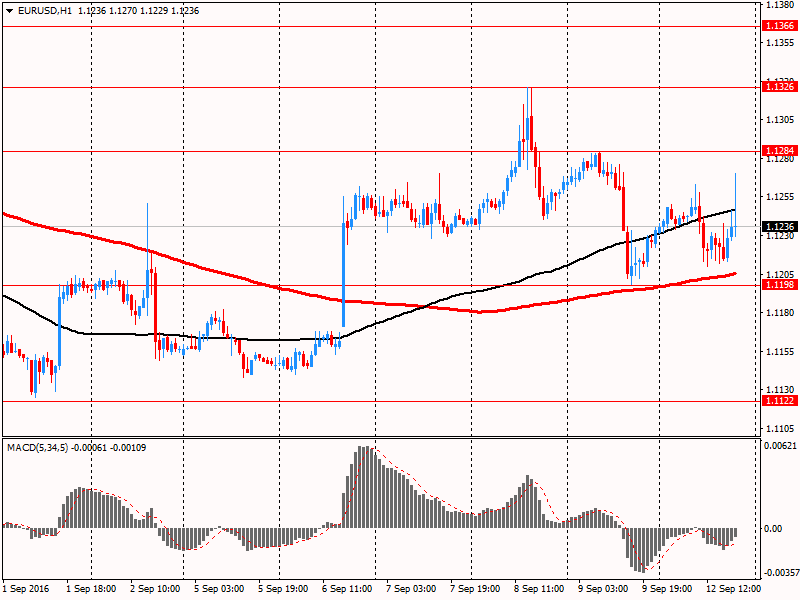This screenshot has width=800, height=600.
Task: Click the 1.1122 red price label
Action: (x=779, y=401)
